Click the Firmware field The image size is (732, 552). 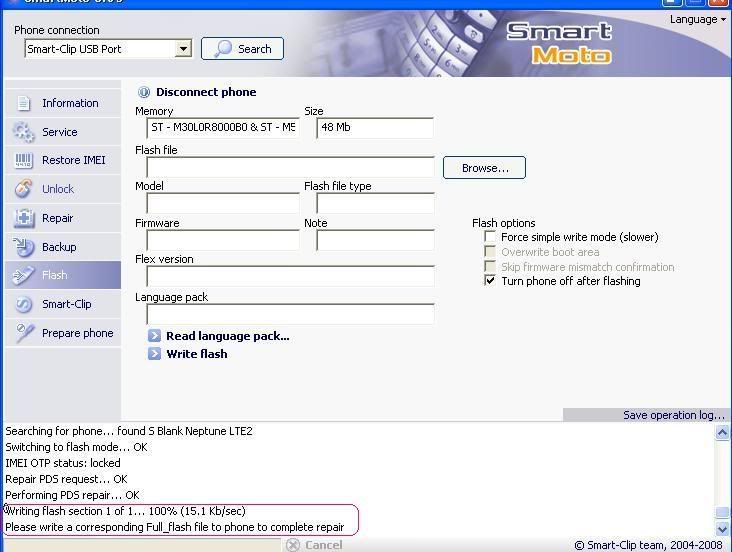(x=223, y=240)
